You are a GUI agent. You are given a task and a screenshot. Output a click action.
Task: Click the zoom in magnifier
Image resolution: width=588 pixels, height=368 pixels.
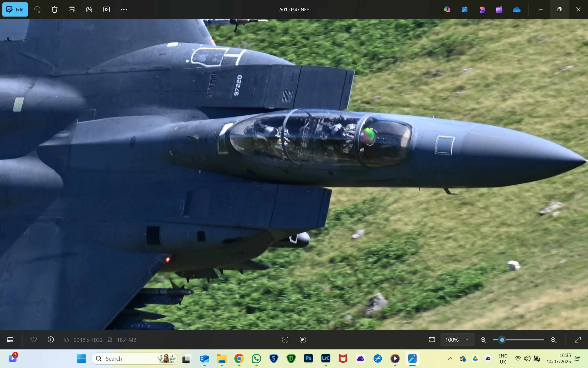tap(554, 340)
